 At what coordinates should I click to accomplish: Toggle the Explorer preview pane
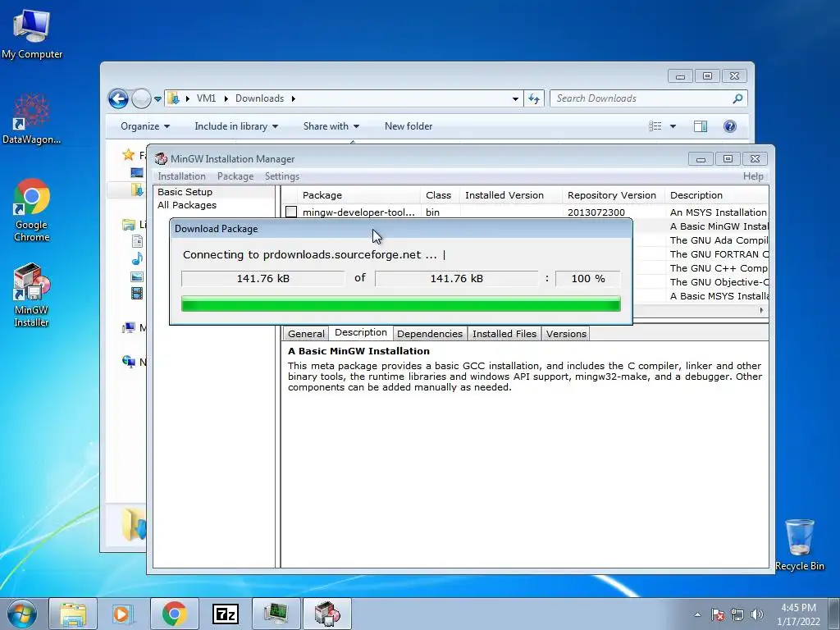point(701,126)
